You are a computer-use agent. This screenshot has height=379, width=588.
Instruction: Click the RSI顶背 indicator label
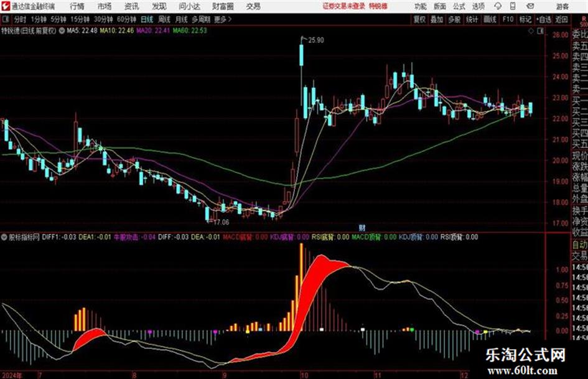pyautogui.click(x=459, y=237)
